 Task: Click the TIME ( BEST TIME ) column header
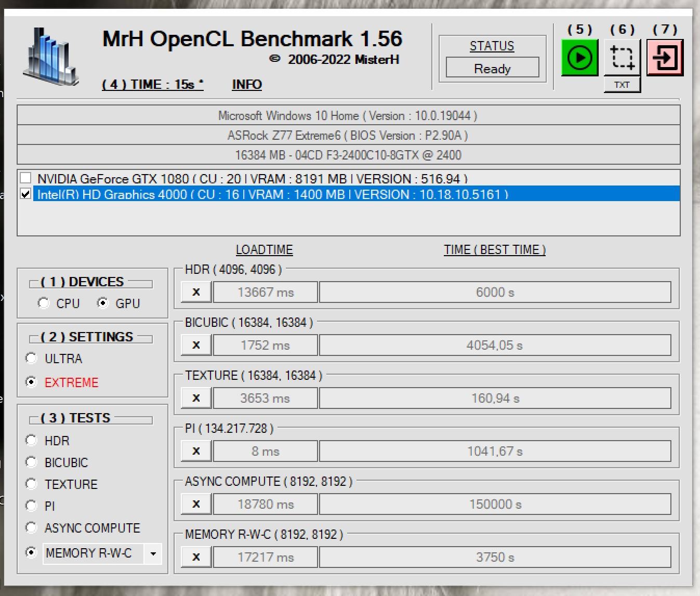point(495,249)
